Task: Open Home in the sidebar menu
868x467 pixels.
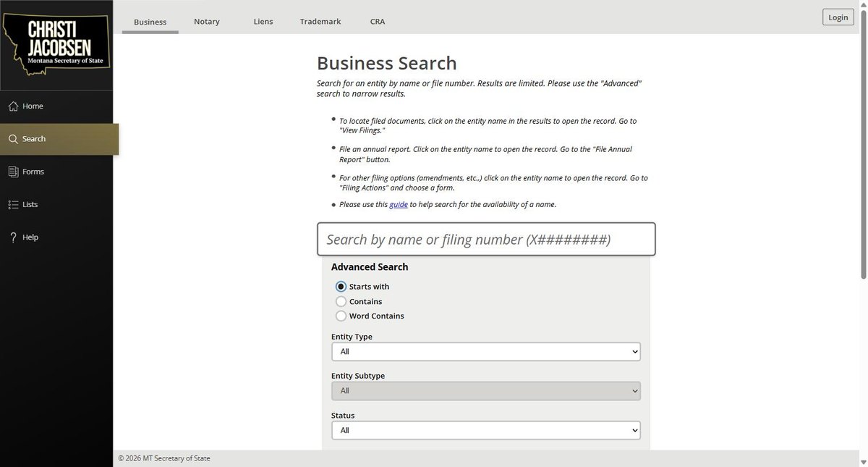Action: [x=56, y=106]
